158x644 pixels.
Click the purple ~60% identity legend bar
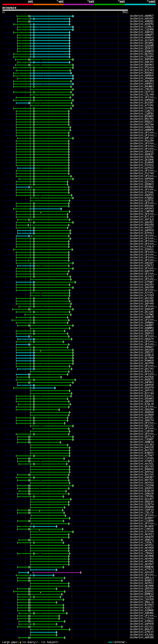[79, 4]
